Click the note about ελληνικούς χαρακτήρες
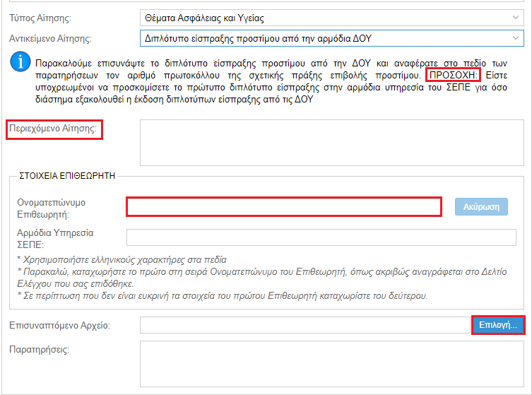 click(122, 260)
